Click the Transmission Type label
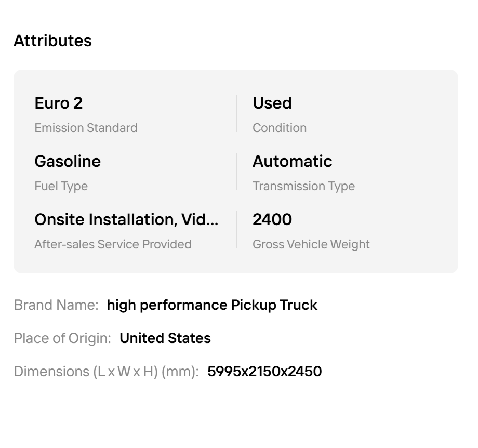Screen dimensions: 478x448 click(303, 186)
